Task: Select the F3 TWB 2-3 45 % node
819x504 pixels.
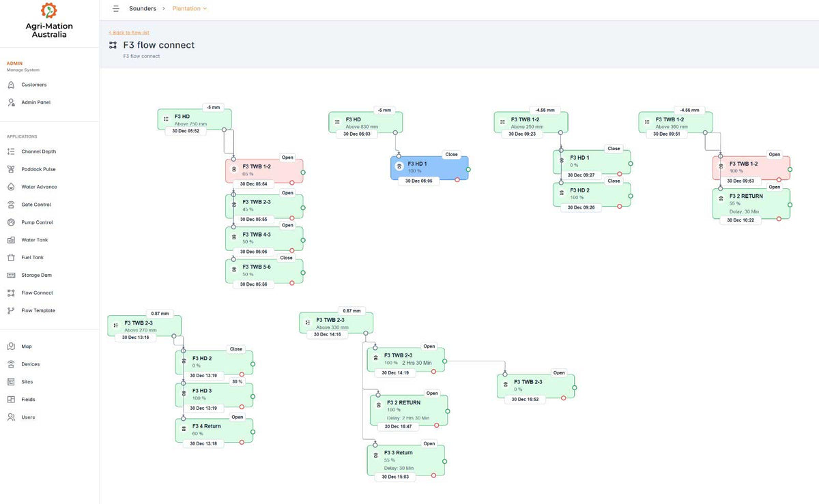Action: pyautogui.click(x=264, y=206)
